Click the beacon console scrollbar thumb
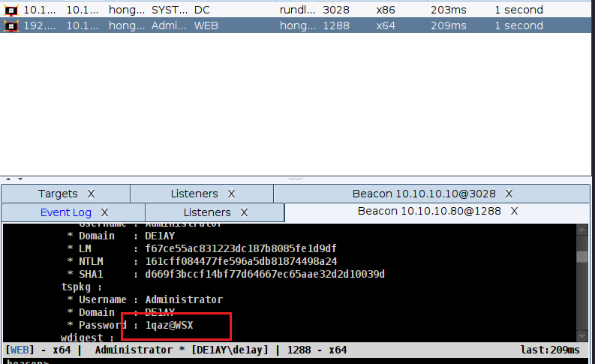 581,257
